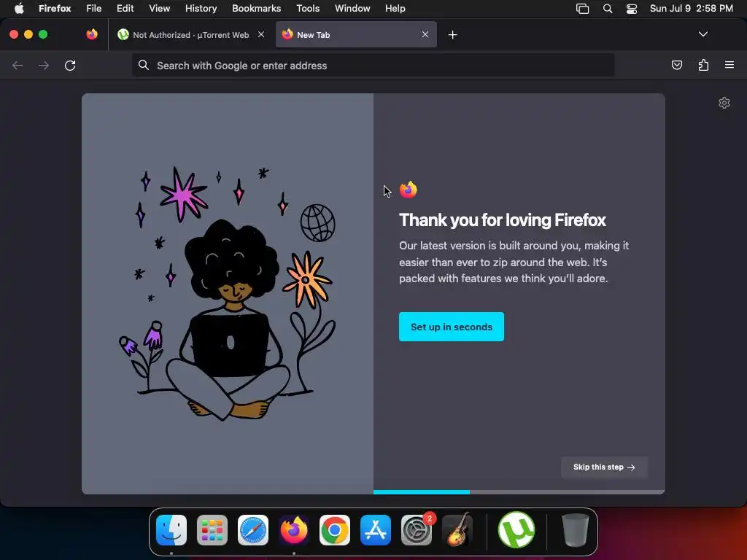Open Spotlight search in menu bar

[608, 9]
